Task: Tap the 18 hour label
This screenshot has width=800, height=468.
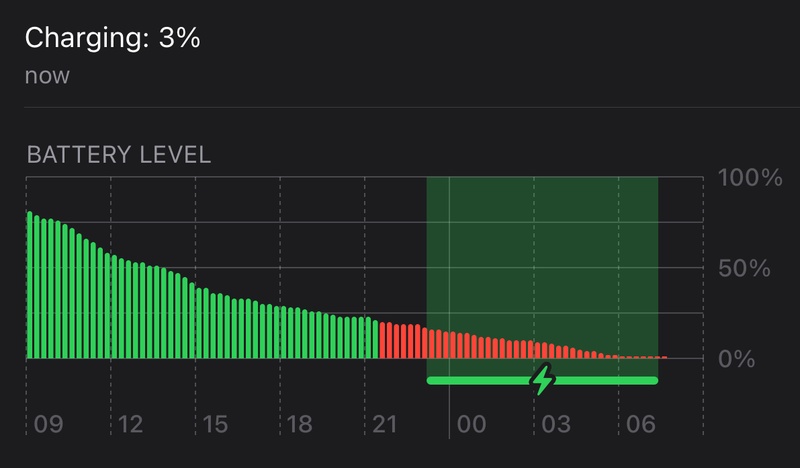Action: [299, 424]
